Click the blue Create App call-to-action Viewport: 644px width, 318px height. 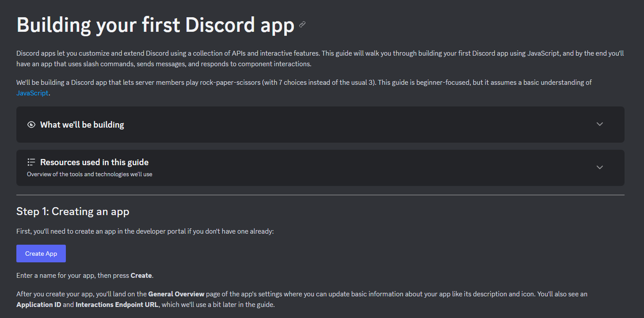pos(41,253)
